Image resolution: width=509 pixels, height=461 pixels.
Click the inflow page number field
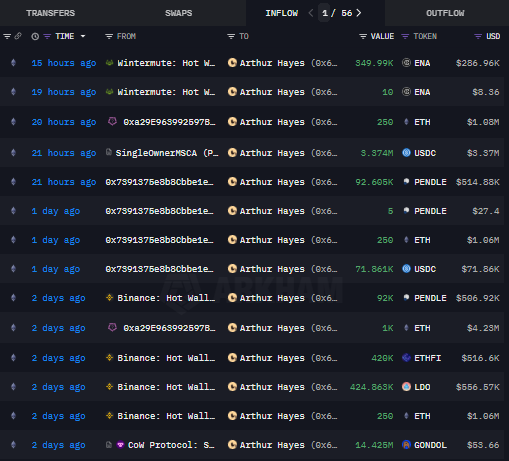(x=324, y=13)
